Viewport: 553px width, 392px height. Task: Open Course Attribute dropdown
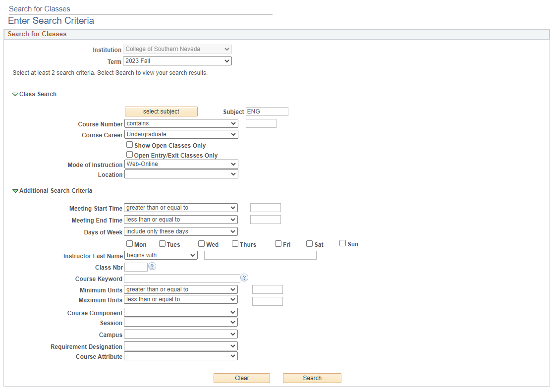tap(181, 356)
